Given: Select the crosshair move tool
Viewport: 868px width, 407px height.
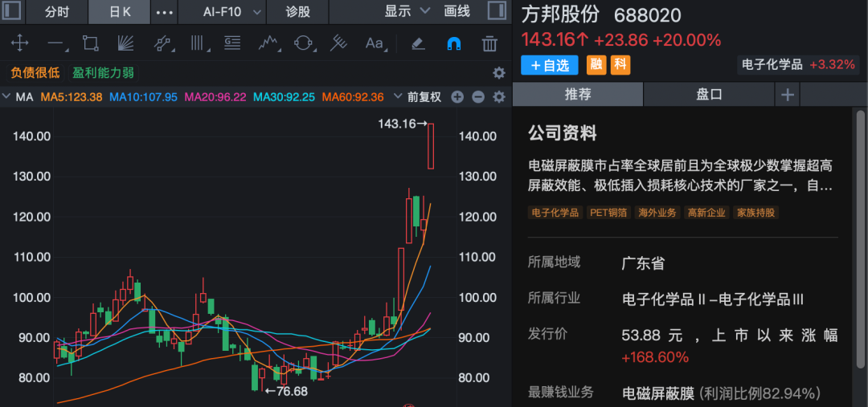Looking at the screenshot, I should click(18, 43).
